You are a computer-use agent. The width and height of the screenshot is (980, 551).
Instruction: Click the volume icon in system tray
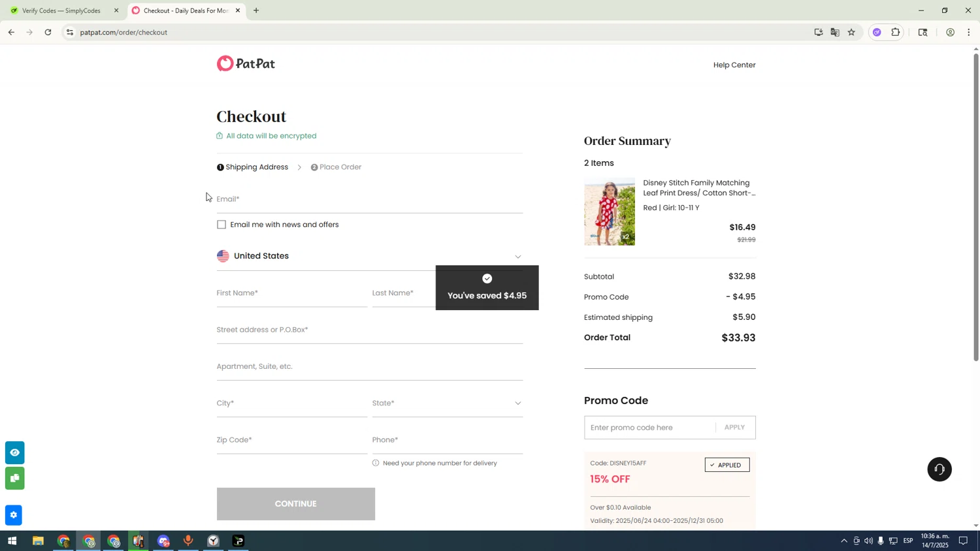click(x=868, y=541)
